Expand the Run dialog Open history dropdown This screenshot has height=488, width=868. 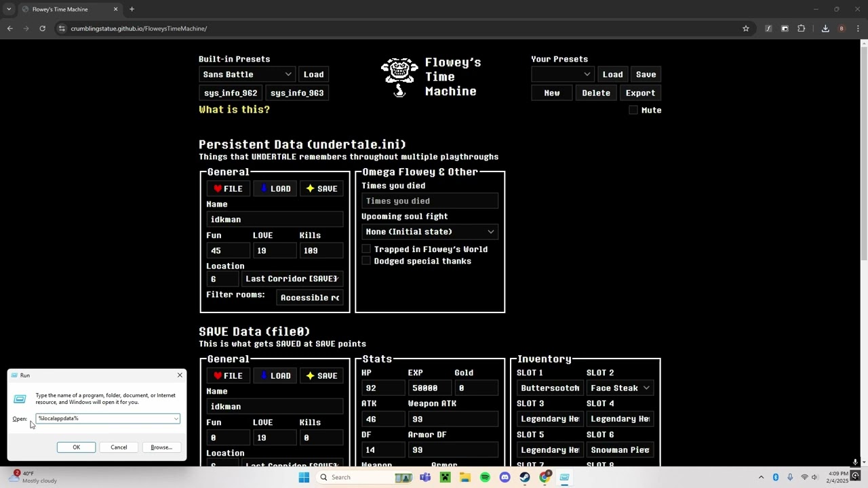[176, 419]
